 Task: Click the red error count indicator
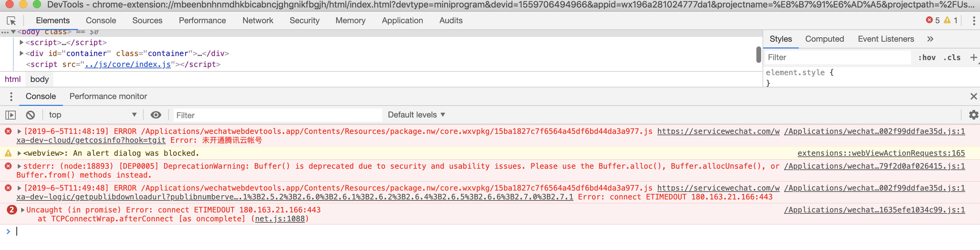[932, 20]
